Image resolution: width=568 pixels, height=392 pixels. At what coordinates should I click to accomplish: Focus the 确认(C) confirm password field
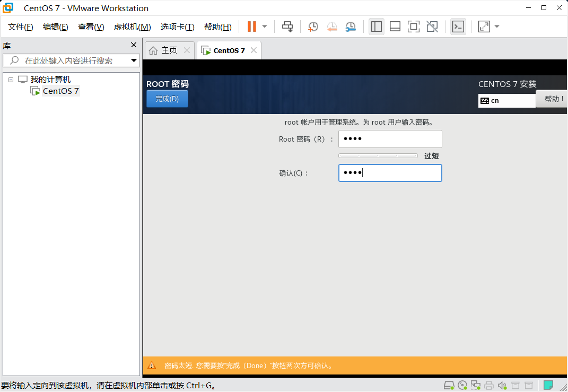[390, 173]
